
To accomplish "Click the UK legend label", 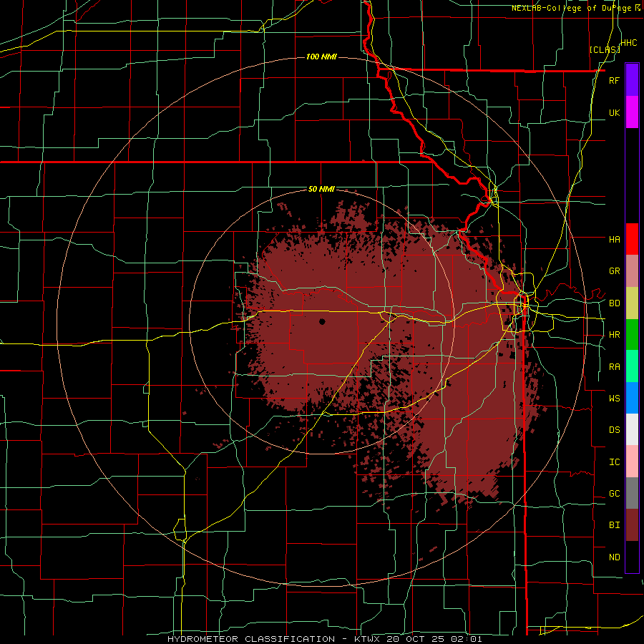I will coord(614,112).
